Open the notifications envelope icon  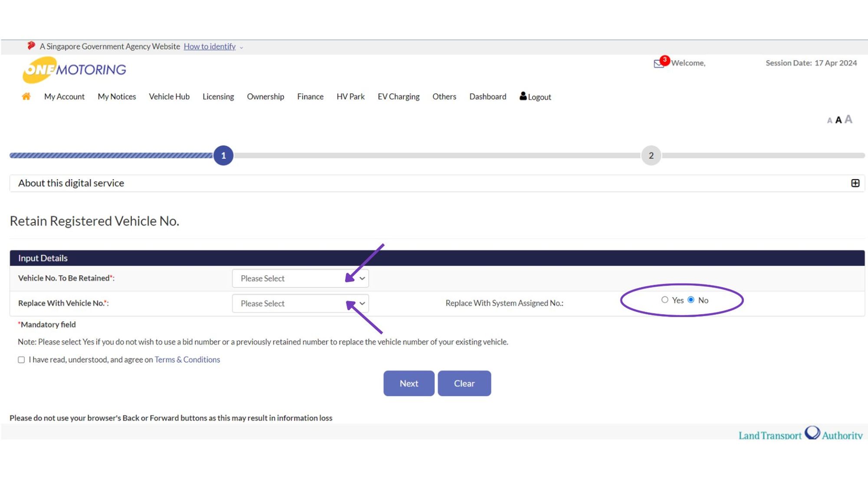(x=658, y=63)
